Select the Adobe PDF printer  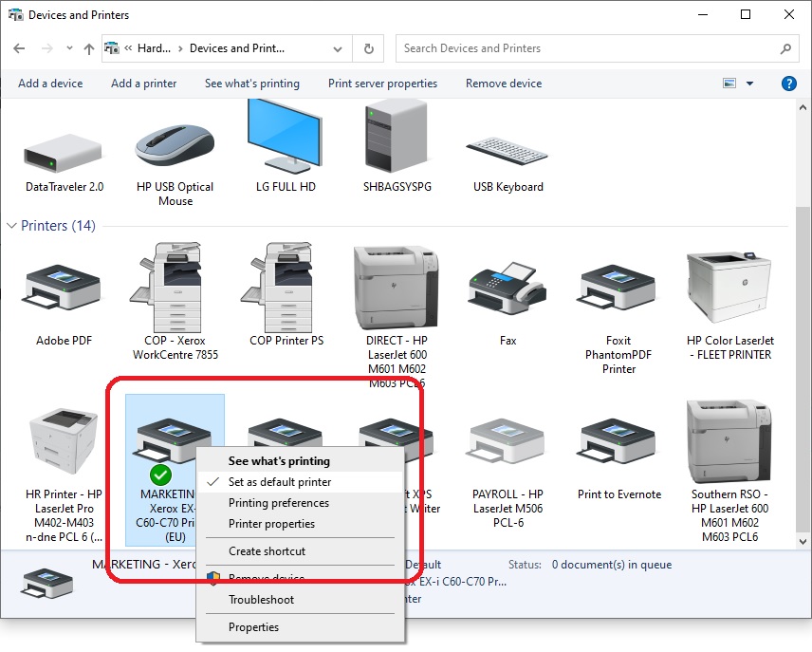coord(64,289)
